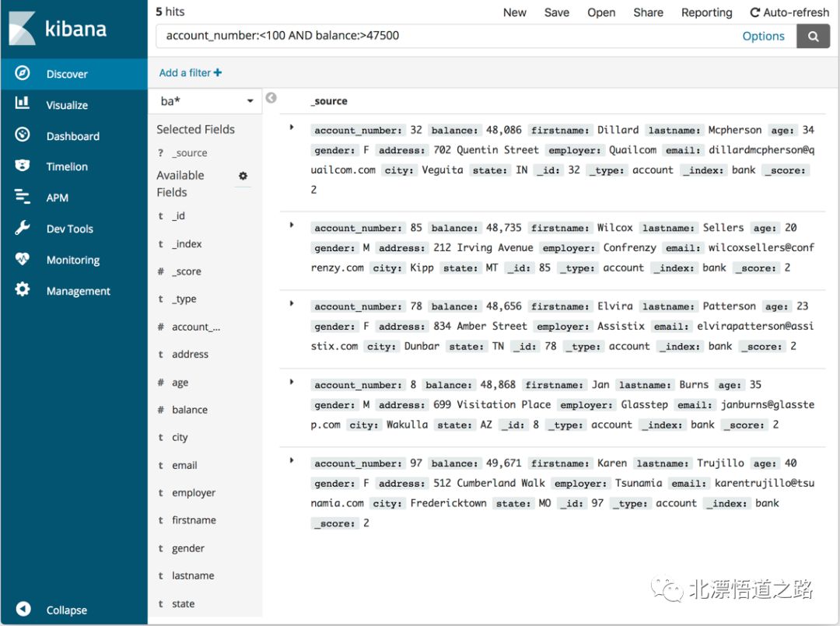
Task: Run search with magnifier button
Action: point(814,37)
